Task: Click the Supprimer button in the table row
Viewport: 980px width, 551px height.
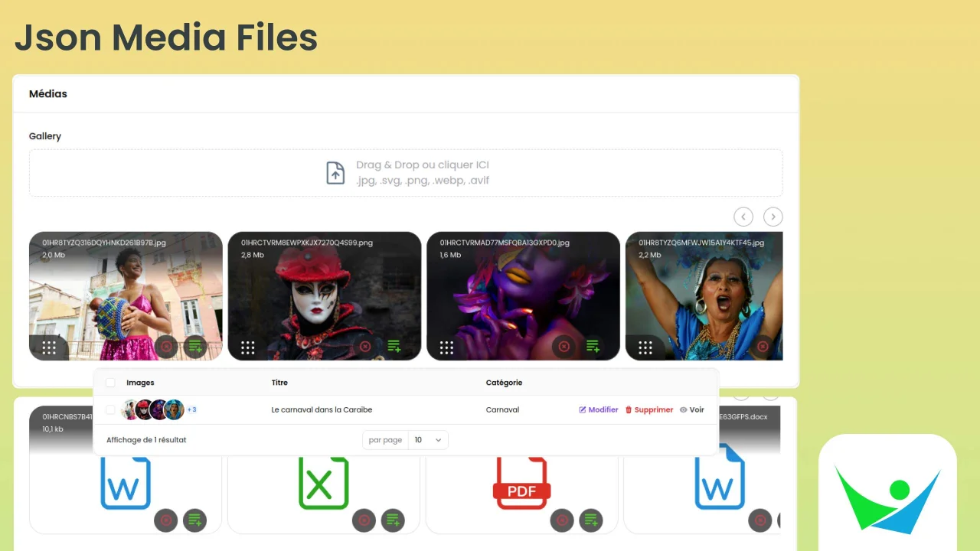Action: click(649, 409)
